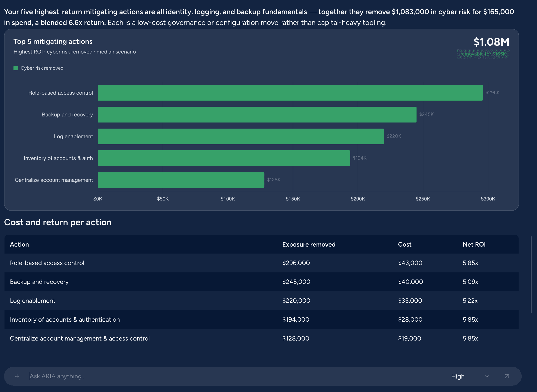Click the vertical scrollbar beside the table
537x392 pixels.
click(x=531, y=274)
